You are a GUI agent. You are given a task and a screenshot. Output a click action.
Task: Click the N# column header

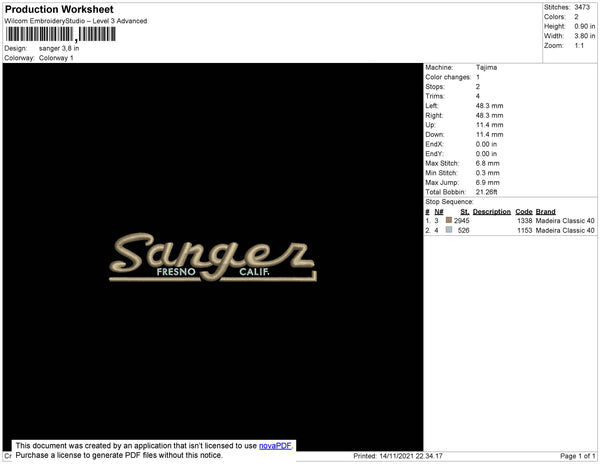coord(439,212)
